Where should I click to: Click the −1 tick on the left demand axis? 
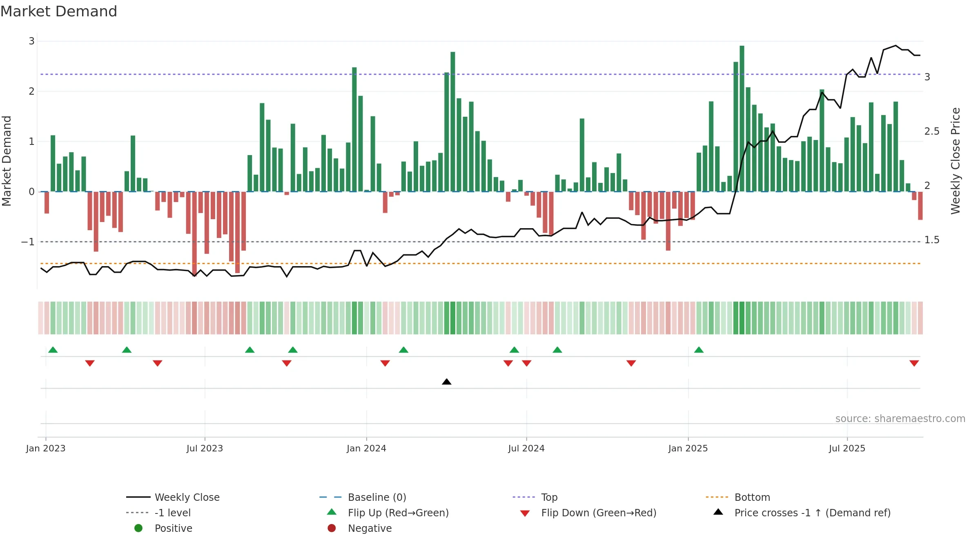coord(28,242)
